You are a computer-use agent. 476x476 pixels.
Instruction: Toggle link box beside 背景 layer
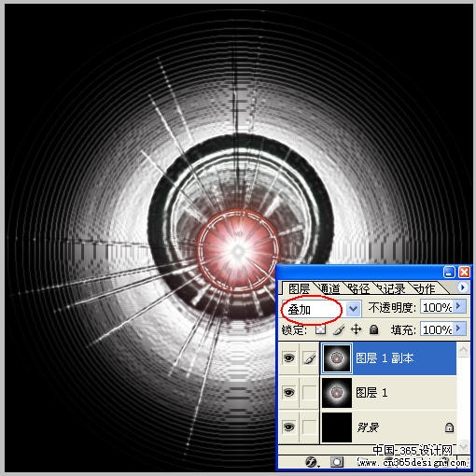pos(309,427)
